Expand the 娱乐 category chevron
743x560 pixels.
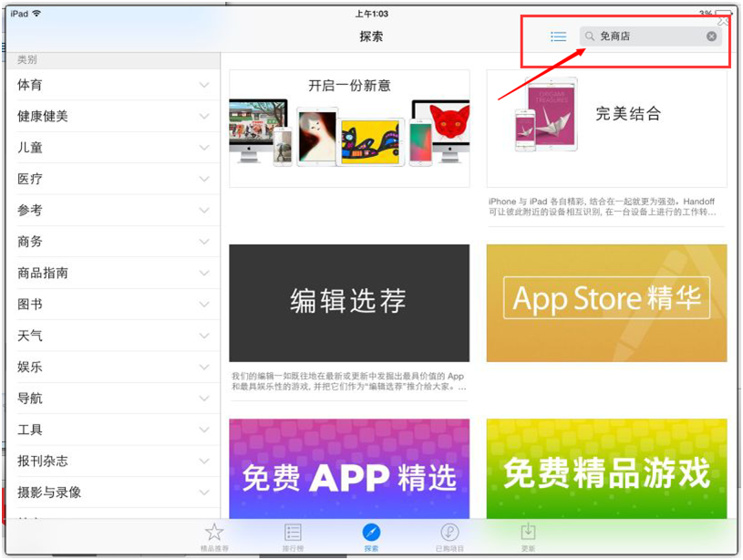tap(204, 367)
